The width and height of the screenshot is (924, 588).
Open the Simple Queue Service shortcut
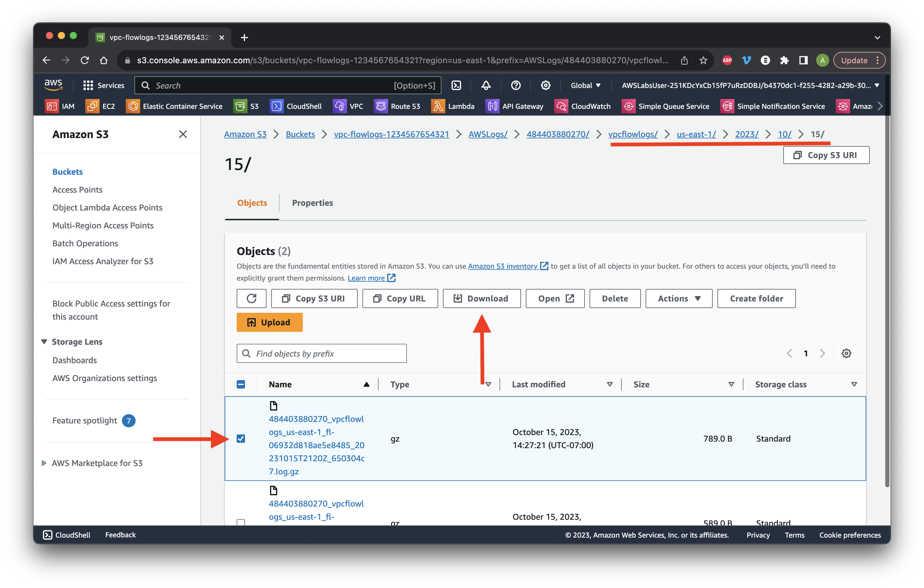point(665,106)
